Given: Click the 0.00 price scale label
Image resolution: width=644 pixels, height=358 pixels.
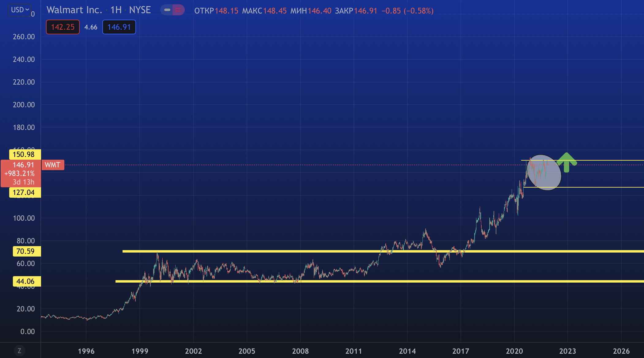Looking at the screenshot, I should pyautogui.click(x=28, y=332).
